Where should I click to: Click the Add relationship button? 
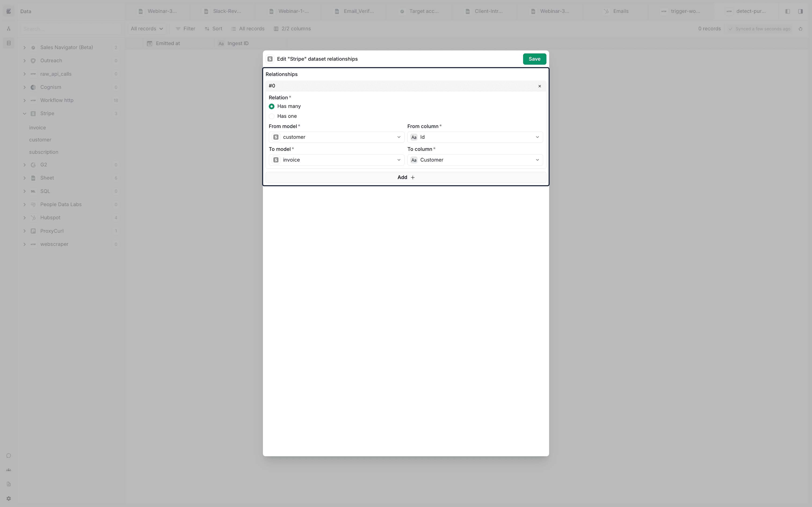[406, 177]
